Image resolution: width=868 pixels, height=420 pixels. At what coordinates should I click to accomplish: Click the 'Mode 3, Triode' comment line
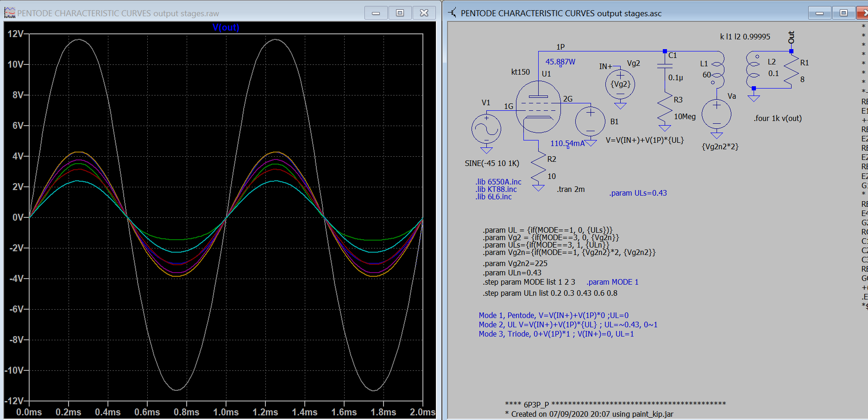point(556,334)
